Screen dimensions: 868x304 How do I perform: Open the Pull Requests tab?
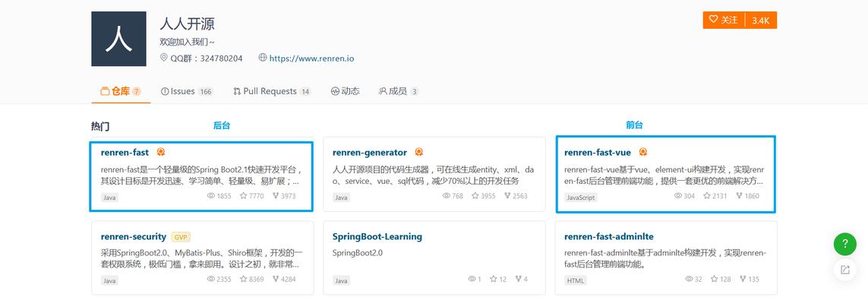272,91
